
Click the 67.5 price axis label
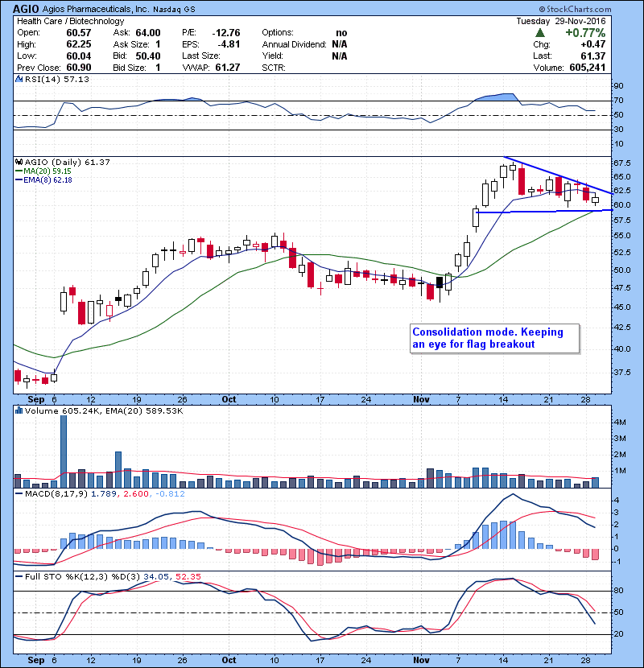[621, 163]
